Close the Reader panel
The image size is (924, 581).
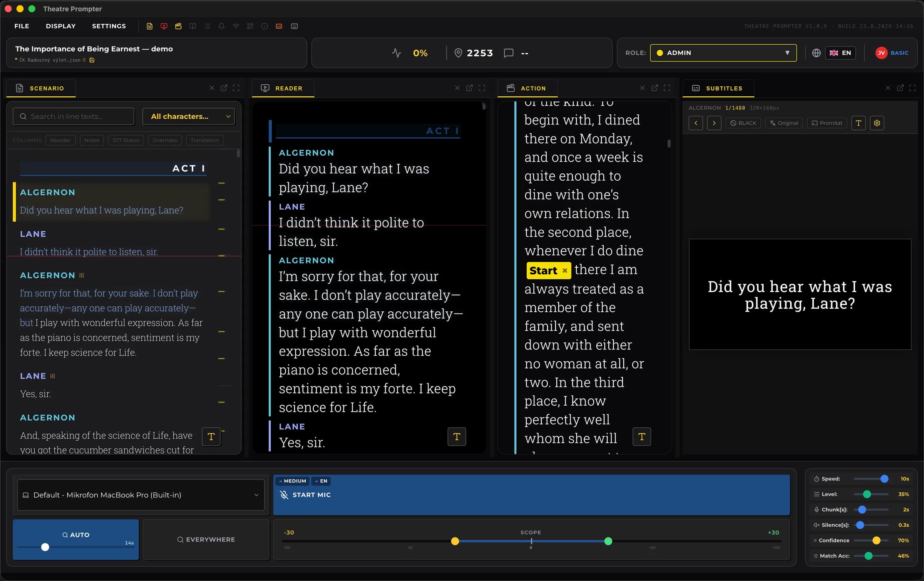pyautogui.click(x=457, y=88)
